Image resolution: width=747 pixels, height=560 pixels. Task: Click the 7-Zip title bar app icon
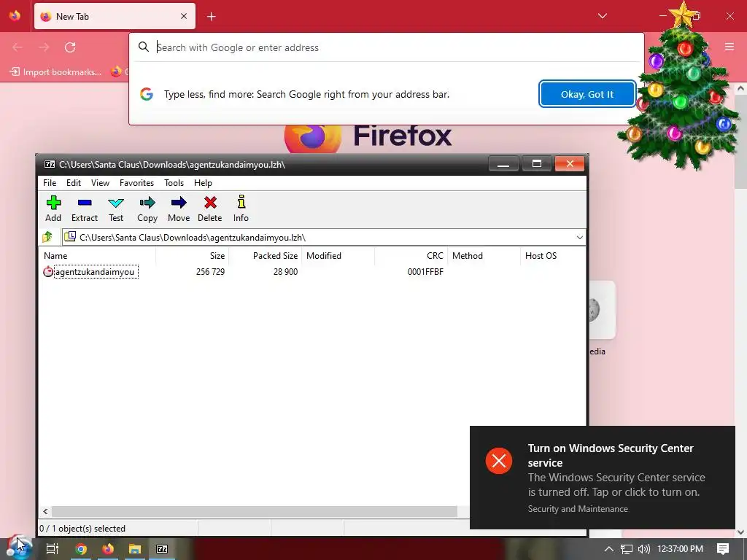[x=50, y=164]
